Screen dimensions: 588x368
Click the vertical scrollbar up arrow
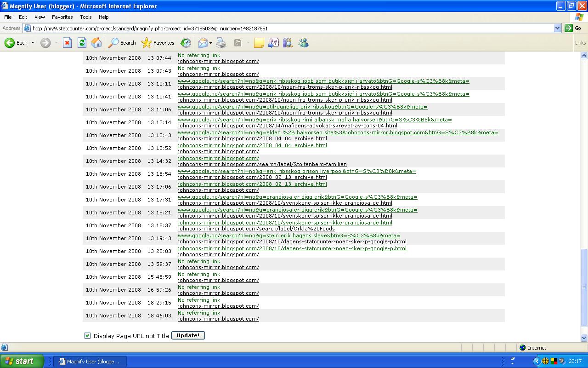(x=584, y=56)
